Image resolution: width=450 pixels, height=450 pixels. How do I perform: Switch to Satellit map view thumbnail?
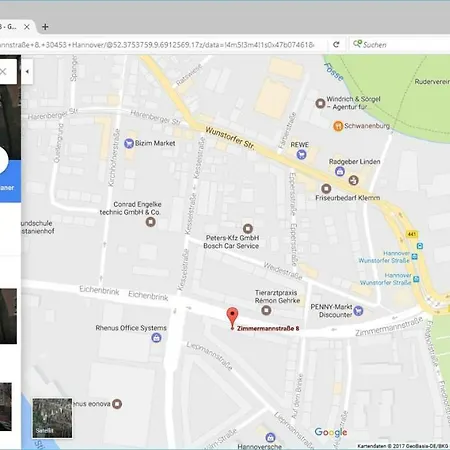coord(52,418)
